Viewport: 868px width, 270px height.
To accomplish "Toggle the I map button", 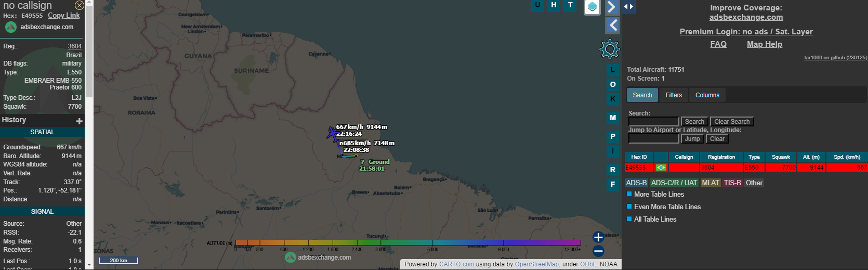I will (x=613, y=151).
